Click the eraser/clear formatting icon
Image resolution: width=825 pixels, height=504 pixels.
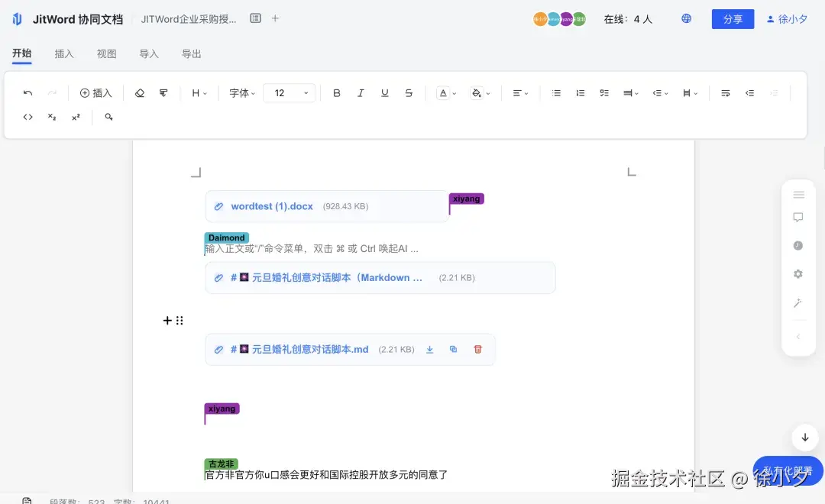[x=139, y=92]
